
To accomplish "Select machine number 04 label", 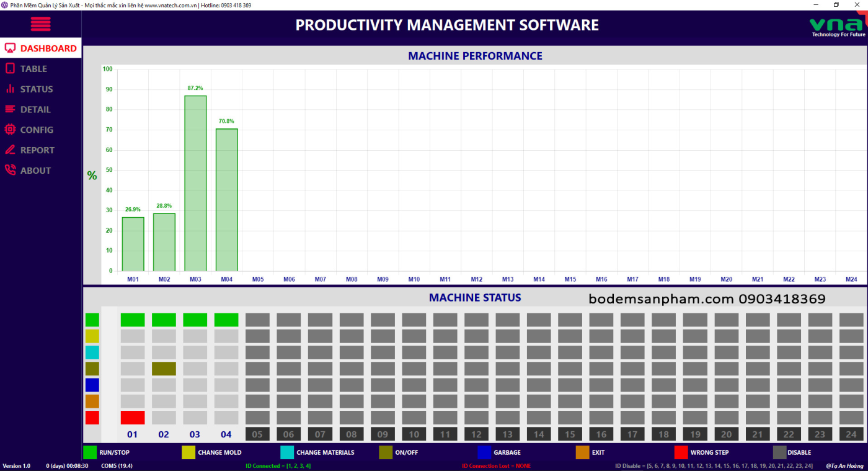I will 226,434.
